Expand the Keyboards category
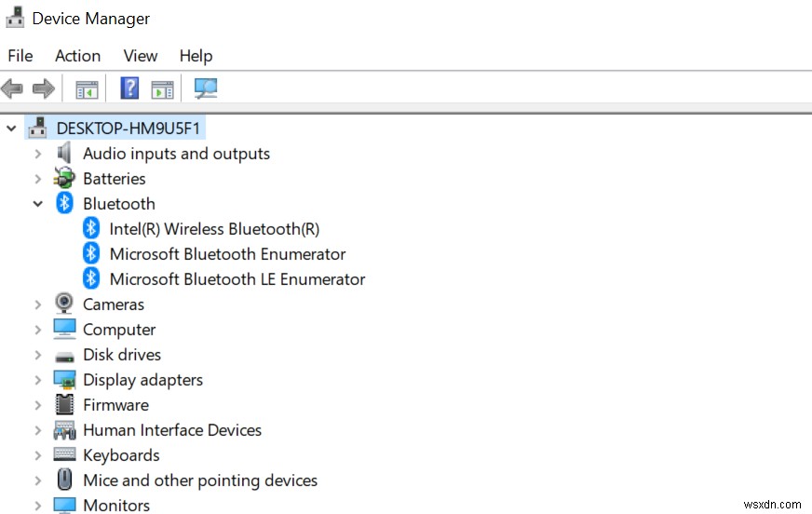This screenshot has width=812, height=514. coord(38,455)
